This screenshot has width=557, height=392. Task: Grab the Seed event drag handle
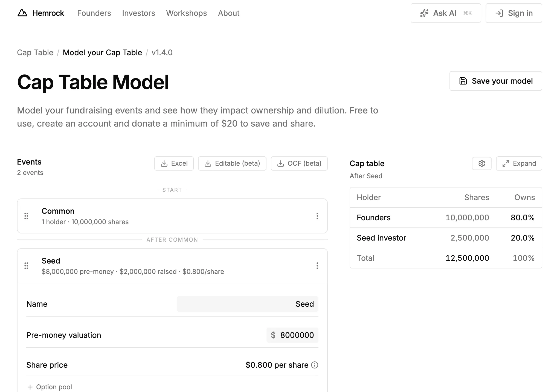26,266
